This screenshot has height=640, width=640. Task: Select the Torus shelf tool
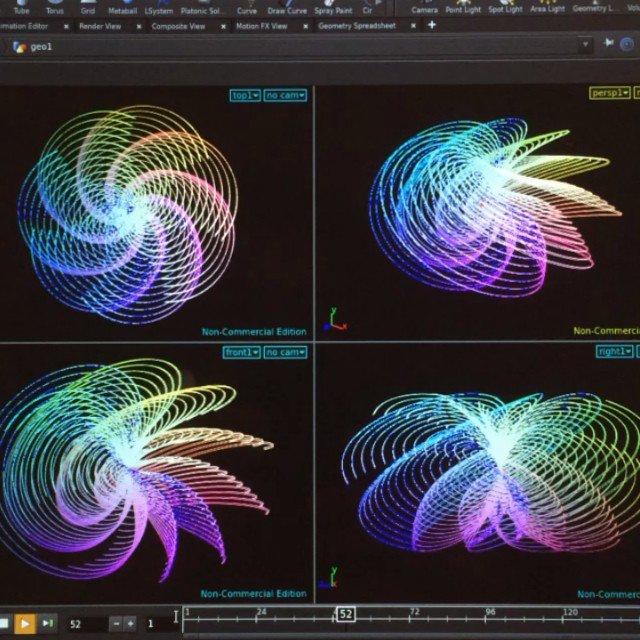[x=54, y=9]
